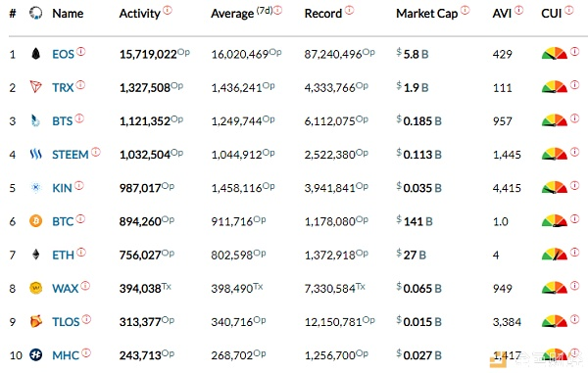Sort table by Average (7d) header
The image size is (588, 373).
tap(241, 14)
